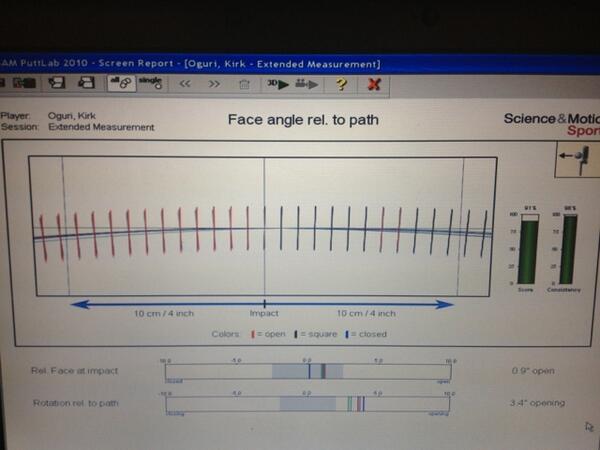600x450 pixels.
Task: Click the Impact marker label
Action: (x=264, y=313)
